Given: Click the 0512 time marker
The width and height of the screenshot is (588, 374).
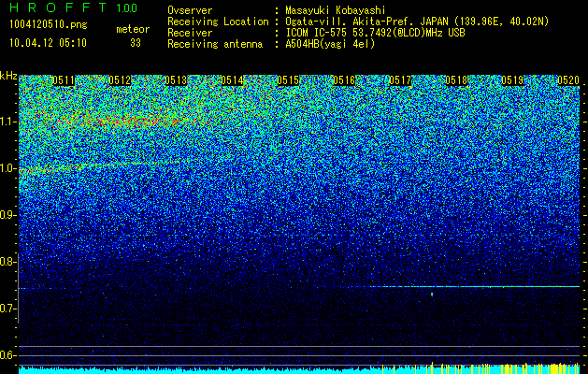Looking at the screenshot, I should click(x=120, y=80).
